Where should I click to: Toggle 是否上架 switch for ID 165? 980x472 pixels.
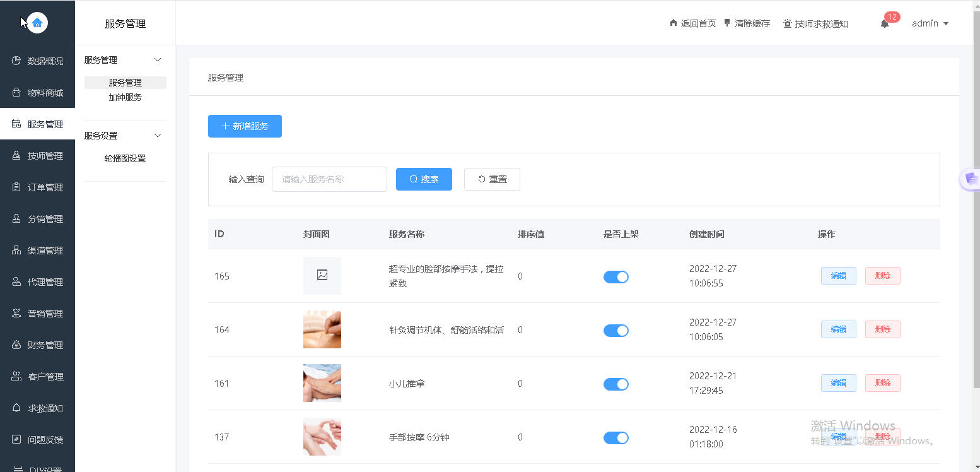(x=616, y=277)
